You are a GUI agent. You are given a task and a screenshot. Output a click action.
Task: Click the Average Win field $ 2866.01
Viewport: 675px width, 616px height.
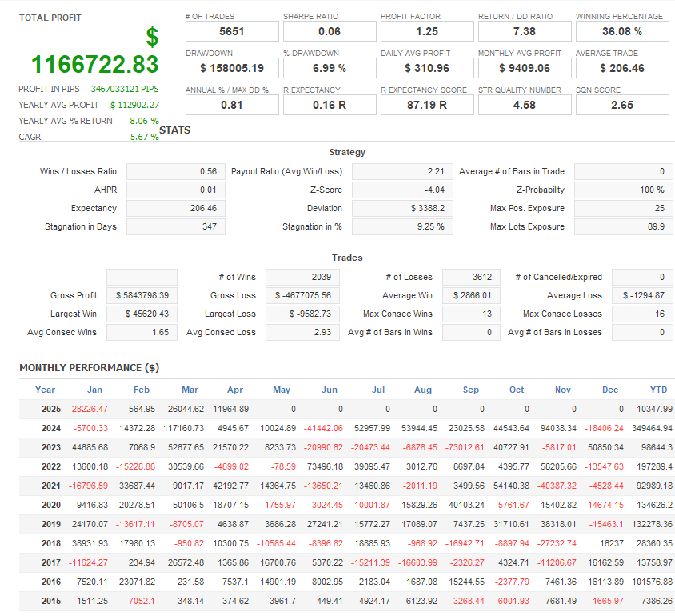click(x=471, y=296)
